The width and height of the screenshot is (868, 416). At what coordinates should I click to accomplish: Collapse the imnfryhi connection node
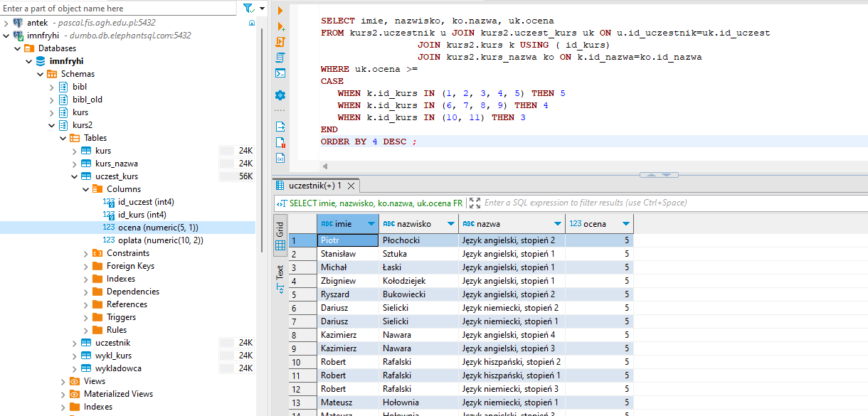6,36
